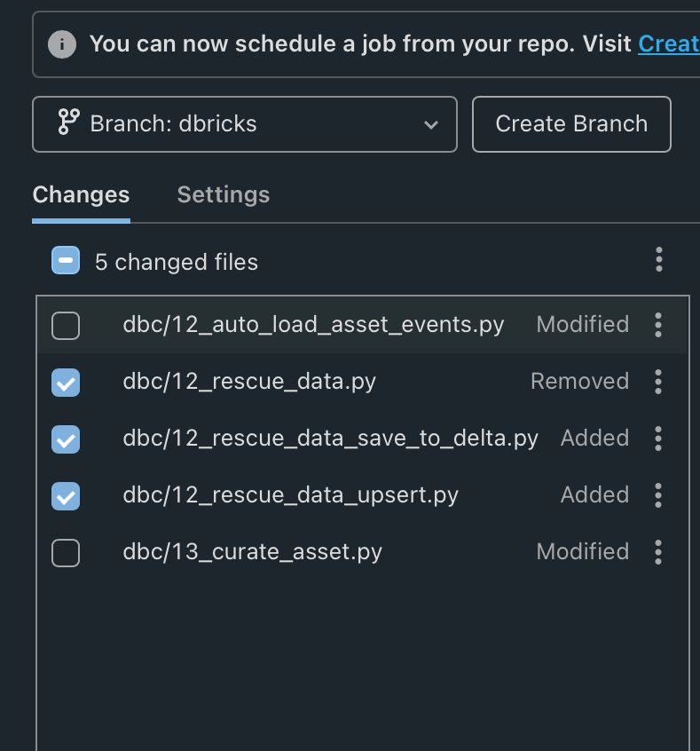Open options for 12_auto_load_asset_events.py

(x=658, y=325)
